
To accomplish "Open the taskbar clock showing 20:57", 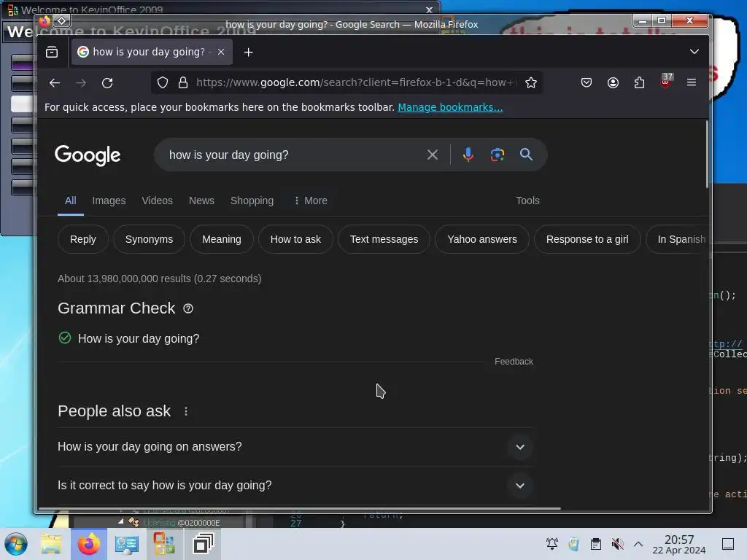I will [x=679, y=544].
